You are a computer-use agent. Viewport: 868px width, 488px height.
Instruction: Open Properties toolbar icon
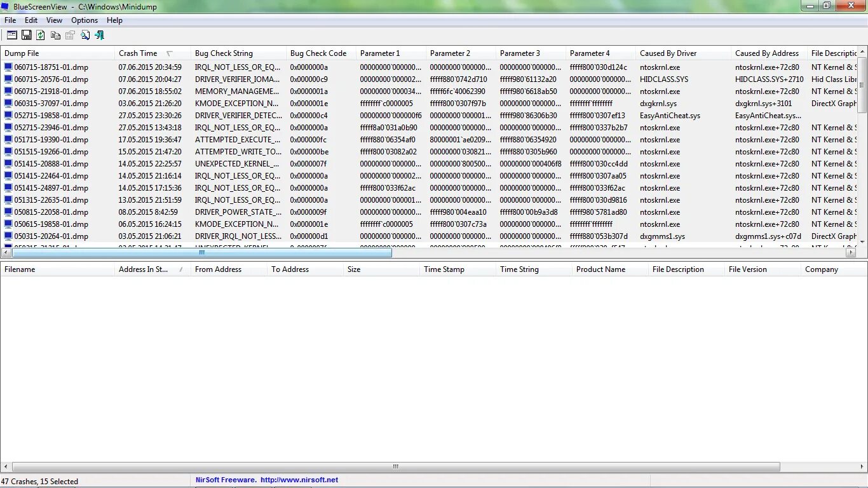tap(70, 36)
